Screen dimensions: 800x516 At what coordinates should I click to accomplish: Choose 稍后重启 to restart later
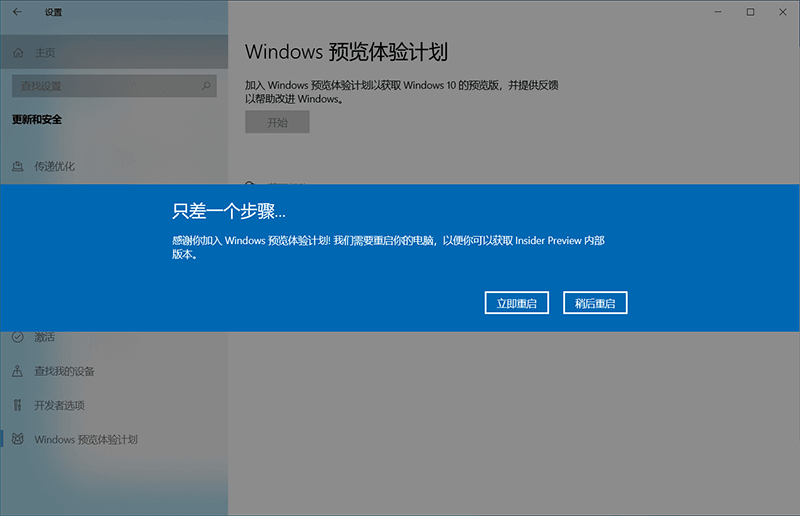[x=595, y=303]
